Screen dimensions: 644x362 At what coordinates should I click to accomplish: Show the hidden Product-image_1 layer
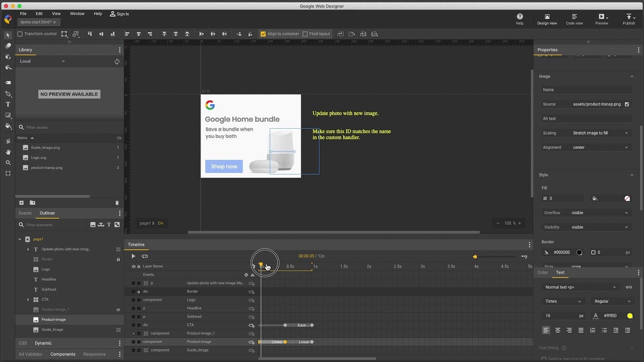point(118,310)
